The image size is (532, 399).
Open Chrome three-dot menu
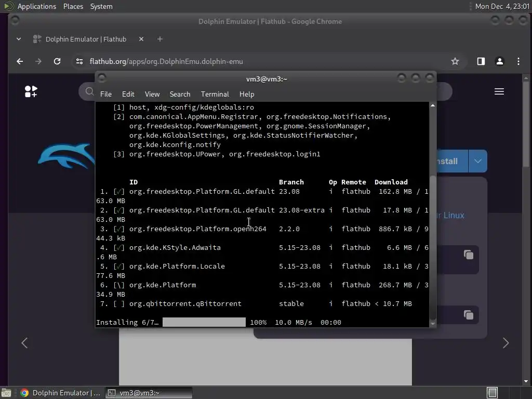point(518,61)
